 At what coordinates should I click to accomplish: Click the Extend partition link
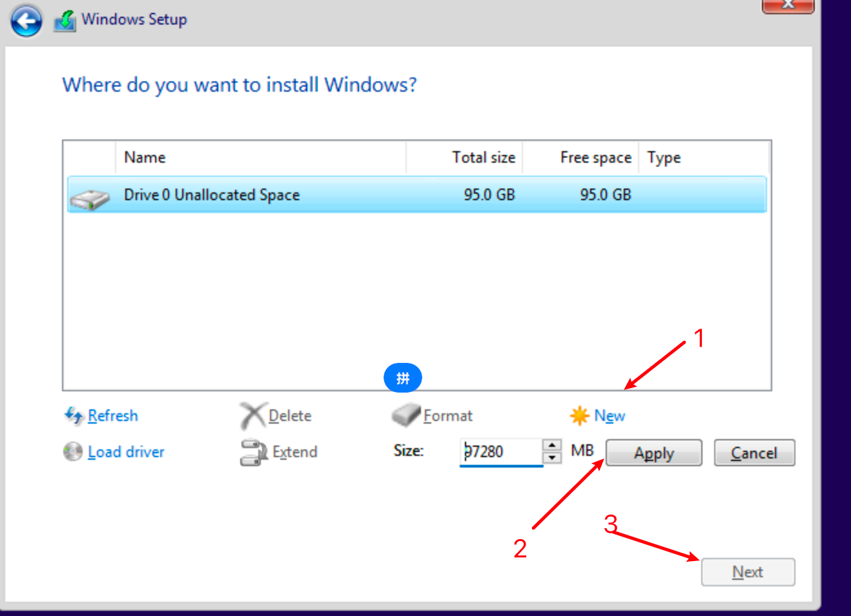pos(295,452)
